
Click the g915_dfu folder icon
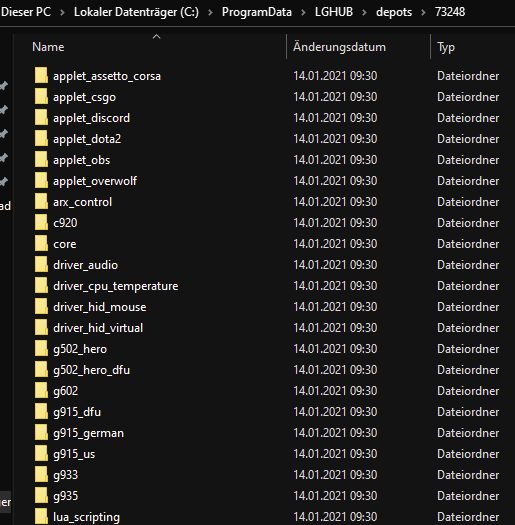click(41, 411)
